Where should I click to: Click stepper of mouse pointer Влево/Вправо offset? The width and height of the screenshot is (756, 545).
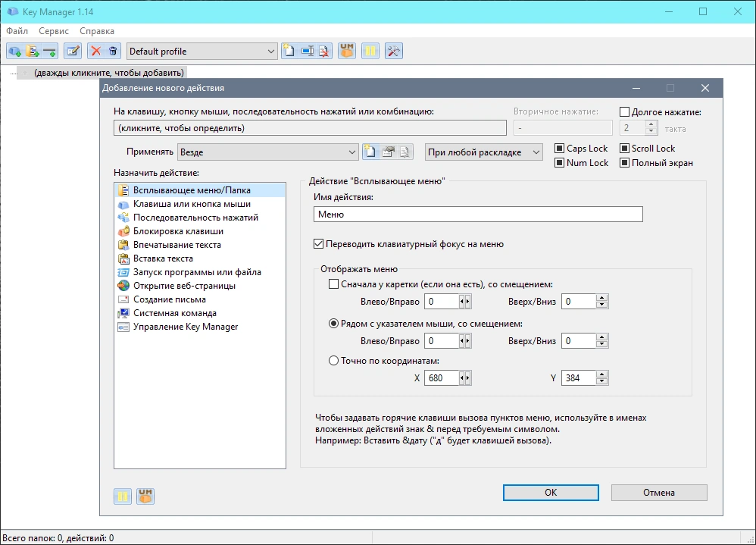tap(465, 341)
